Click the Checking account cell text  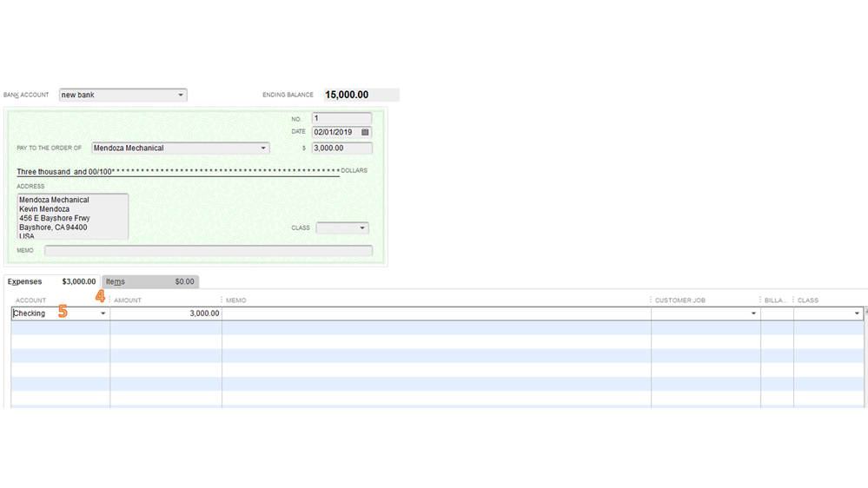(30, 313)
